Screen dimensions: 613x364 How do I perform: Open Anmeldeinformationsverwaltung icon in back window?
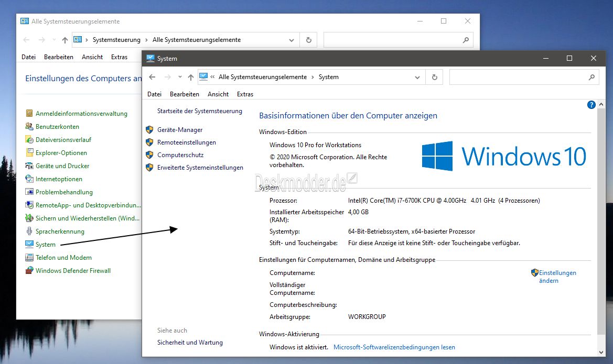point(29,114)
